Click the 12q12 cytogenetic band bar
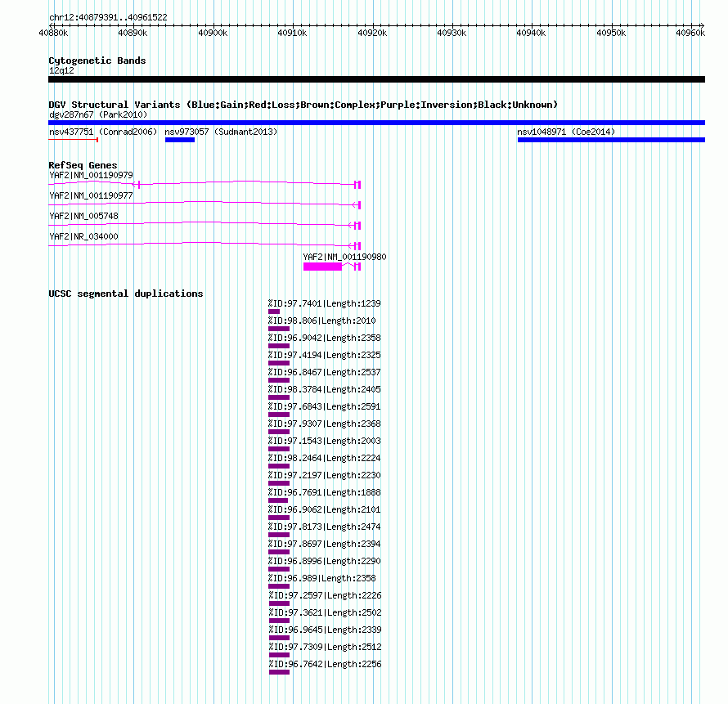 (x=376, y=79)
